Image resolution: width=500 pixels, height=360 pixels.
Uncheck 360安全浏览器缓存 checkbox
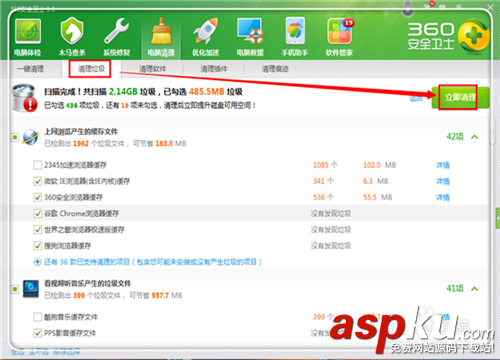point(37,197)
